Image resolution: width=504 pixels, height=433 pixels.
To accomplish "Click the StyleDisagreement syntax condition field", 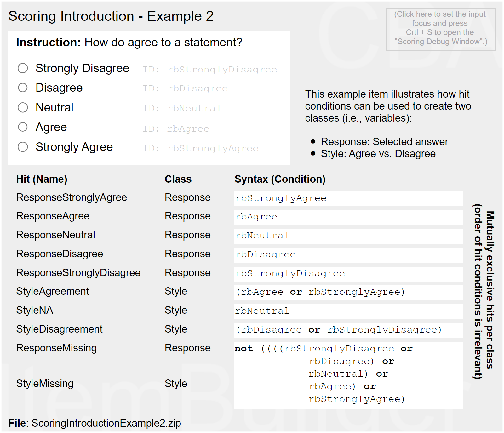I will pos(348,330).
